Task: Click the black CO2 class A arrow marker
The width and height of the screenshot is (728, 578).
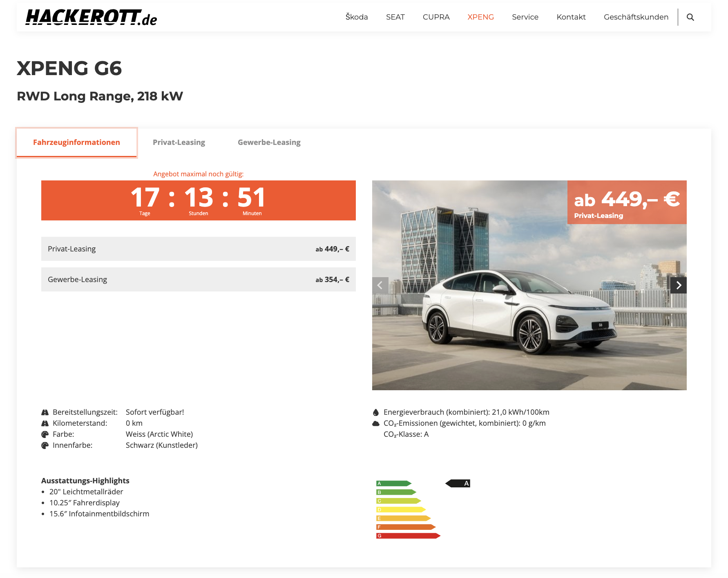Action: tap(458, 483)
